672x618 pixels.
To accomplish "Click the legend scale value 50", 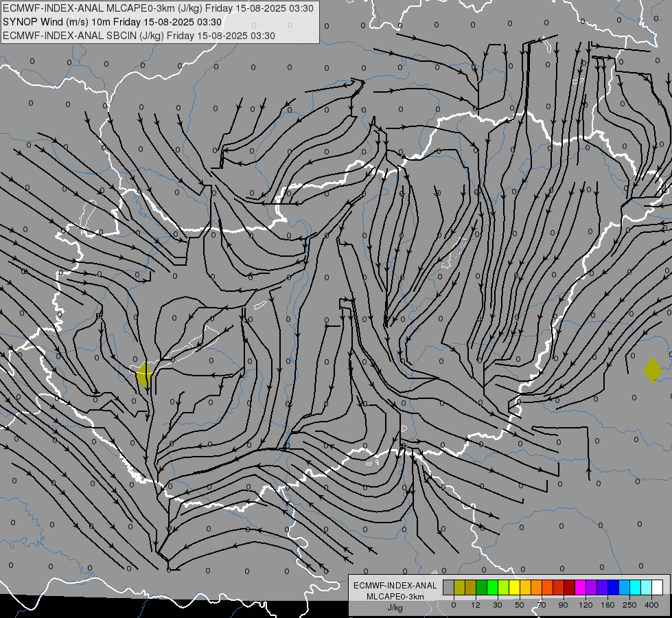I will tap(520, 605).
